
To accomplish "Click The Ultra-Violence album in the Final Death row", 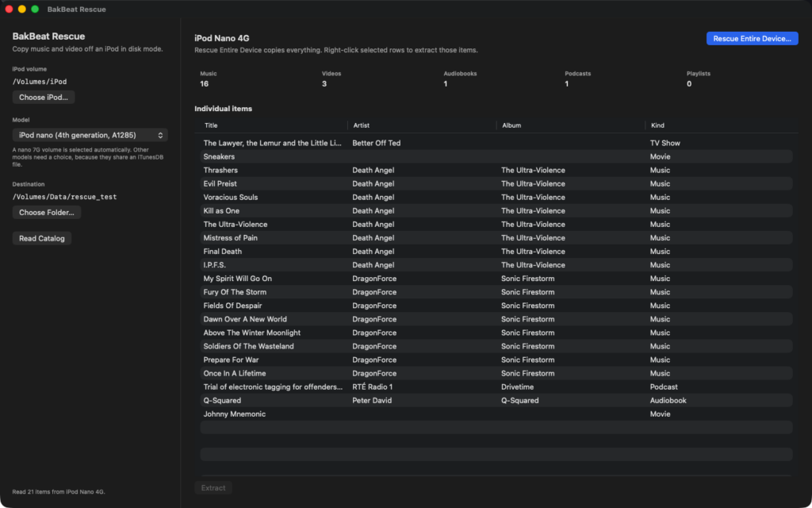I will (x=533, y=252).
